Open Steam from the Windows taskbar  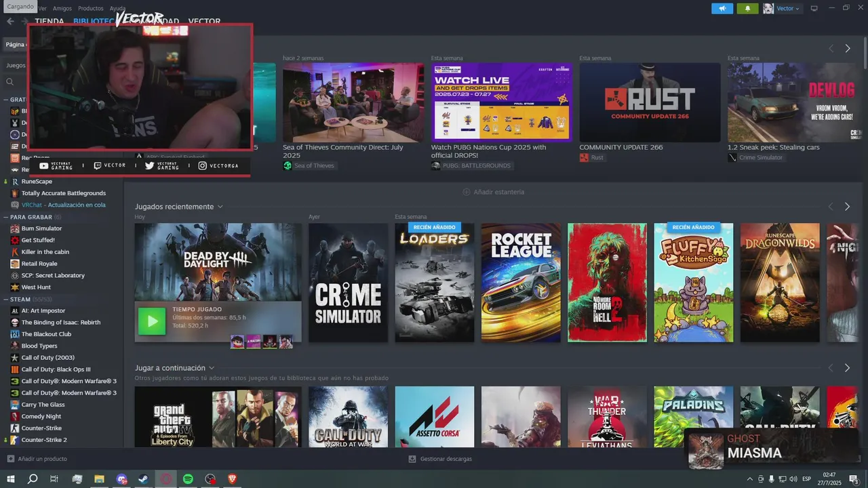144,479
